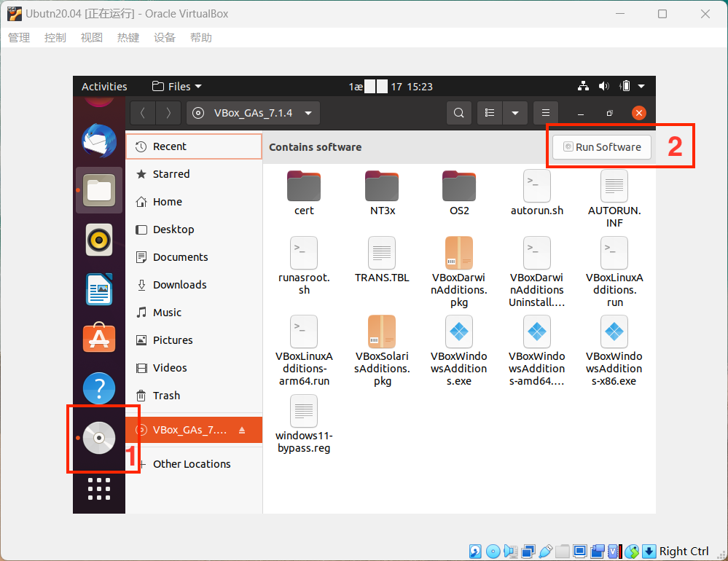Viewport: 728px width, 561px height.
Task: Open the 热键 menu in VirtualBox
Action: (128, 38)
